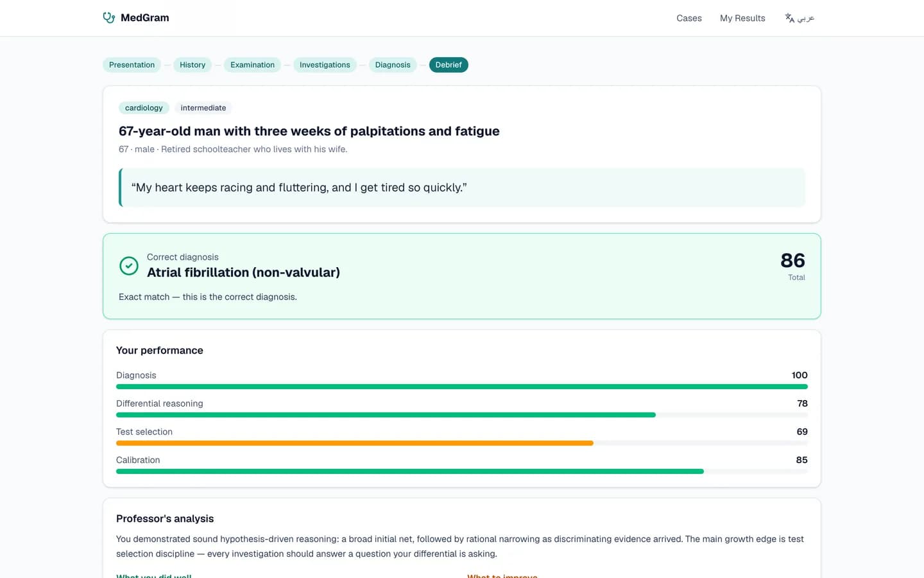
Task: Click the "Retired schoolteacher" patient description
Action: tap(254, 149)
